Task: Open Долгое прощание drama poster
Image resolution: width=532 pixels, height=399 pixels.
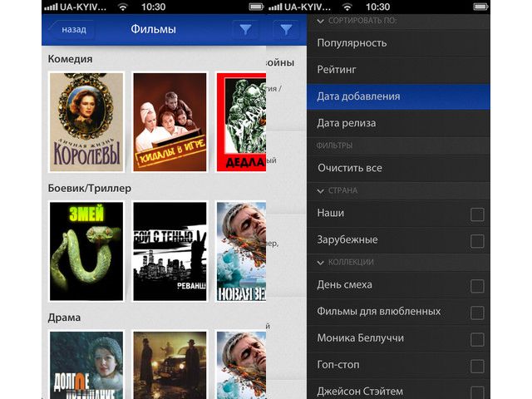Action: (86, 365)
